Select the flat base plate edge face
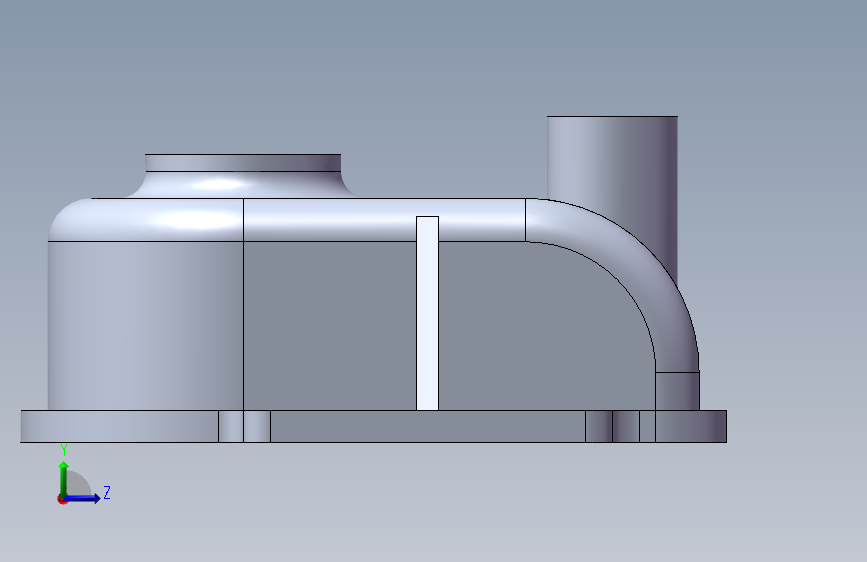Screen dimensions: 867x562 tap(428, 426)
